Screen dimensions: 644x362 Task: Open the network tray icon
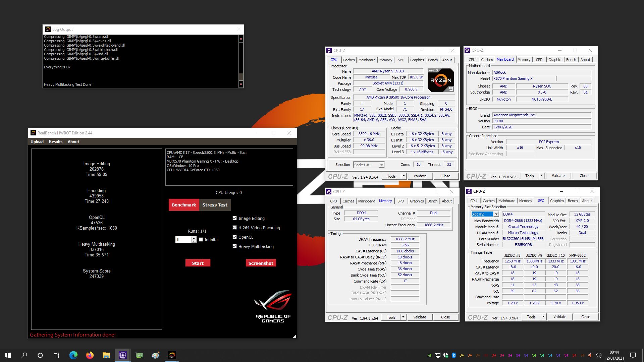[438, 355]
